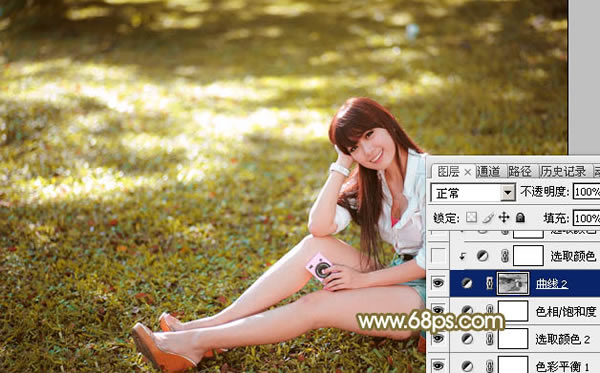Select the 色彩平衡 1 layer mask thumbnail
This screenshot has height=373, width=600.
tap(513, 365)
